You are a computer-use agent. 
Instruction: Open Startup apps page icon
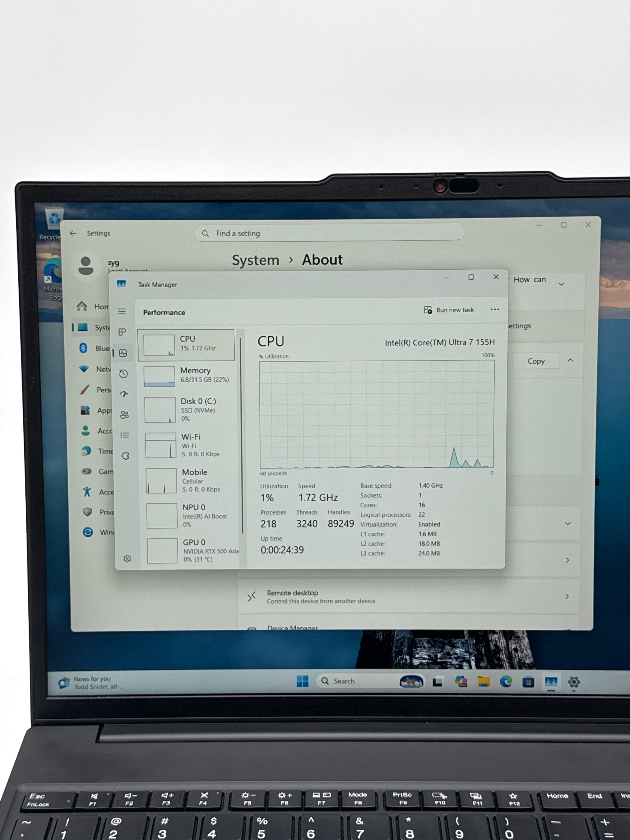(124, 394)
